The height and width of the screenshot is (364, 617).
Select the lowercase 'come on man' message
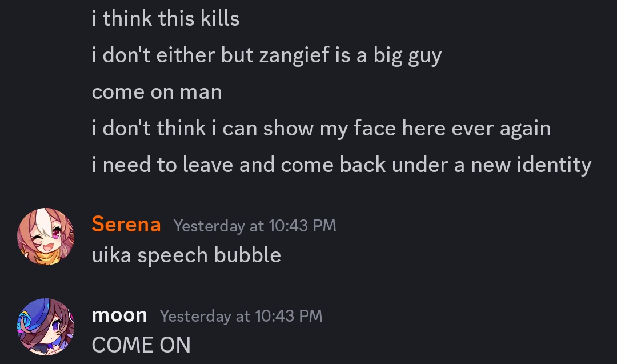pos(157,93)
